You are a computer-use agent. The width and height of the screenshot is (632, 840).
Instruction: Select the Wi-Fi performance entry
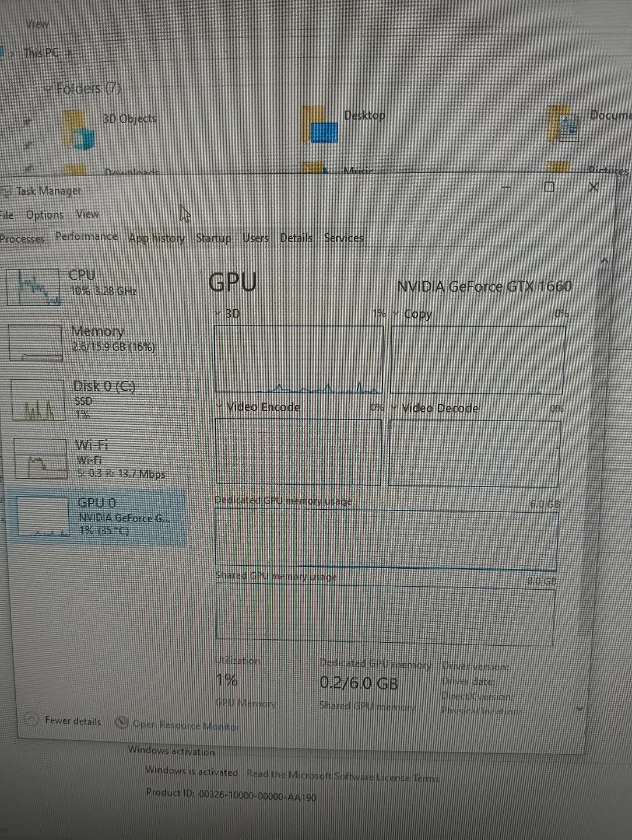[98, 459]
